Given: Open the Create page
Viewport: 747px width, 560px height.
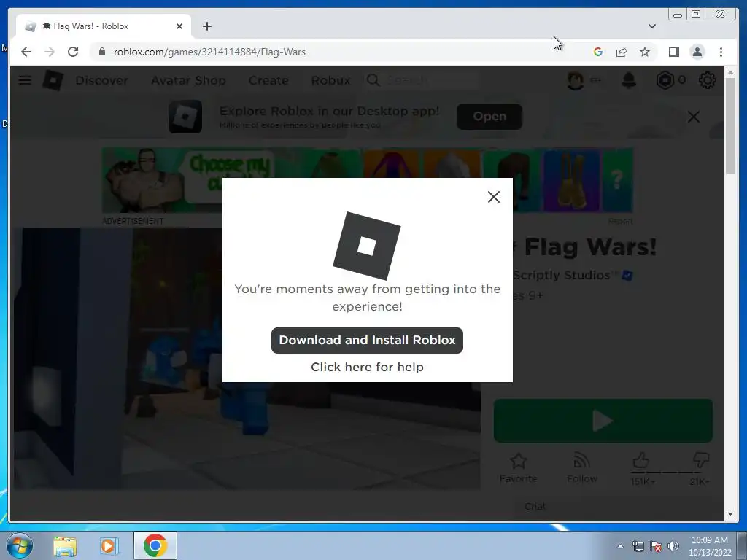Looking at the screenshot, I should click(x=268, y=80).
